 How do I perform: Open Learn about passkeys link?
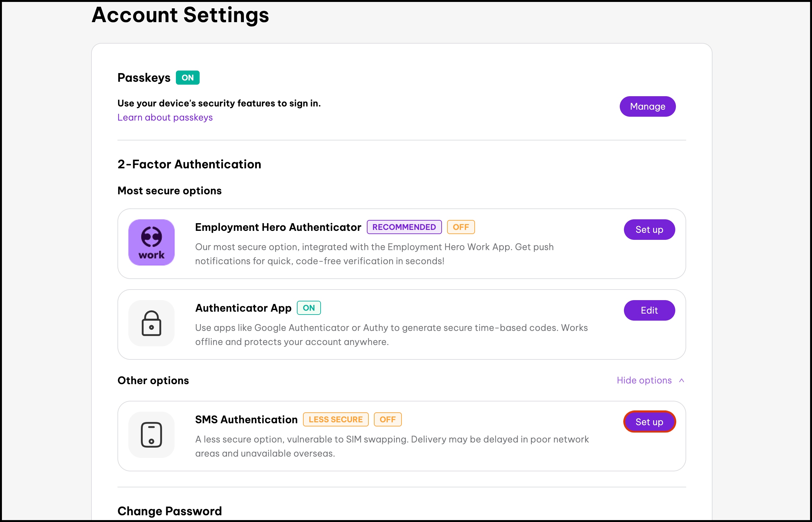165,117
